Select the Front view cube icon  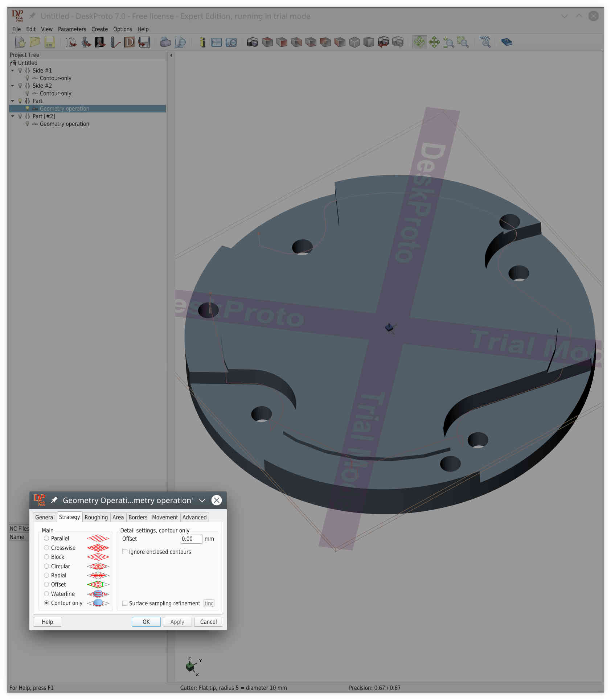(x=282, y=42)
